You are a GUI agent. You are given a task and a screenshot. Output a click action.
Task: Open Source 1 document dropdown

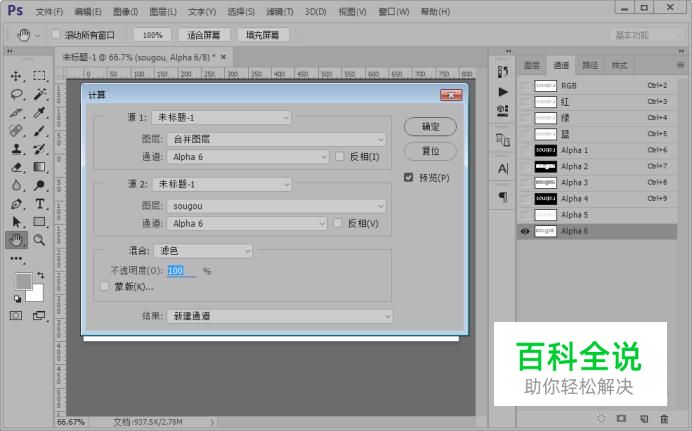[x=221, y=117]
